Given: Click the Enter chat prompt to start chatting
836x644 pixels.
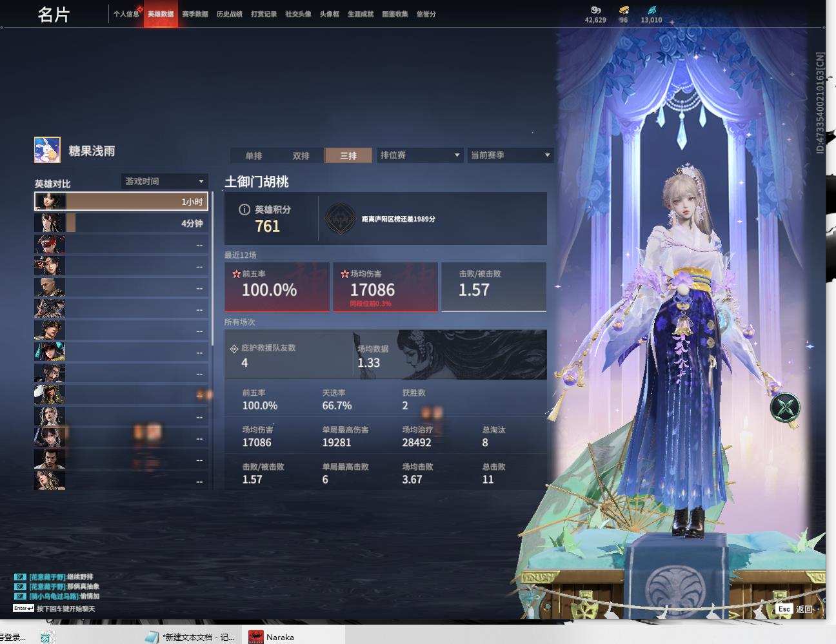Looking at the screenshot, I should pyautogui.click(x=54, y=609).
